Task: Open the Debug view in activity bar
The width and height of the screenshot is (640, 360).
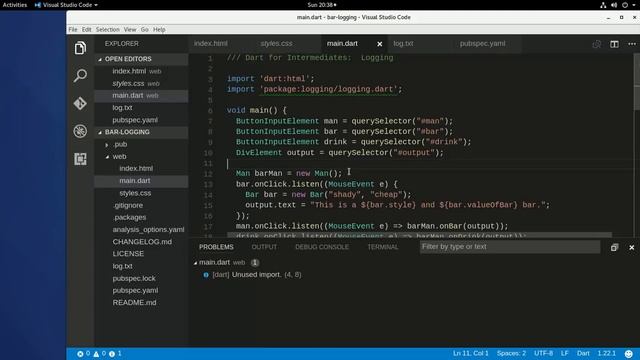Action: 80,131
